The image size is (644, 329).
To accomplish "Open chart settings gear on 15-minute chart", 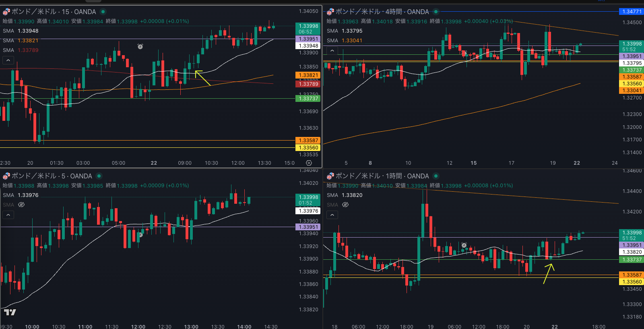I will (309, 163).
